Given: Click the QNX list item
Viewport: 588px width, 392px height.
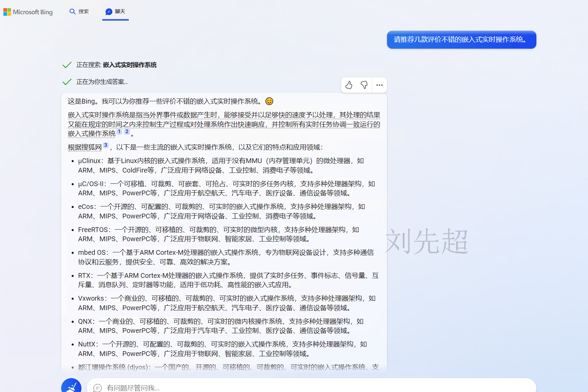Looking at the screenshot, I should point(221,326).
